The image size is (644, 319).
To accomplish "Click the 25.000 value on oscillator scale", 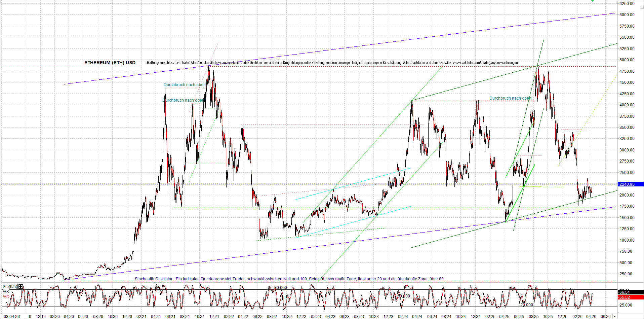I will [x=626, y=305].
